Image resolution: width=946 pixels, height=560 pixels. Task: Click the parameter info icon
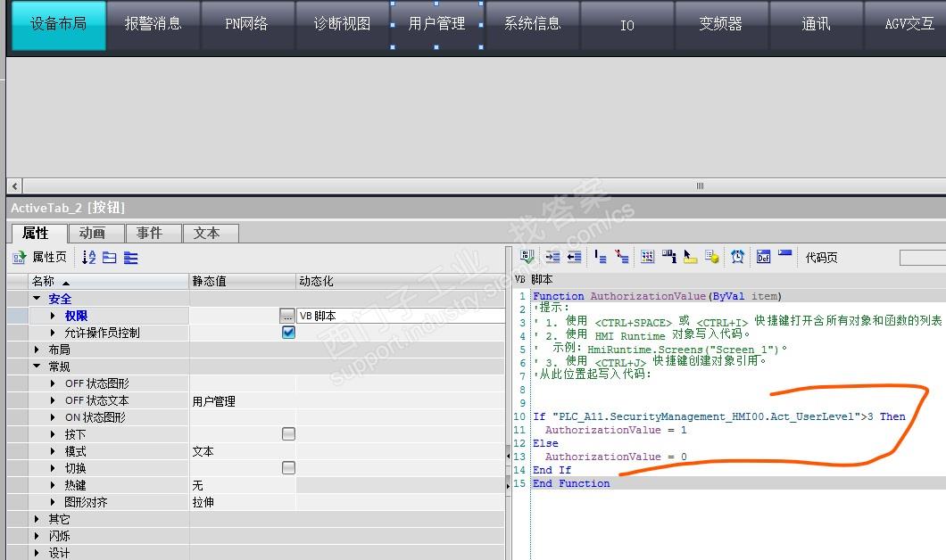click(669, 257)
